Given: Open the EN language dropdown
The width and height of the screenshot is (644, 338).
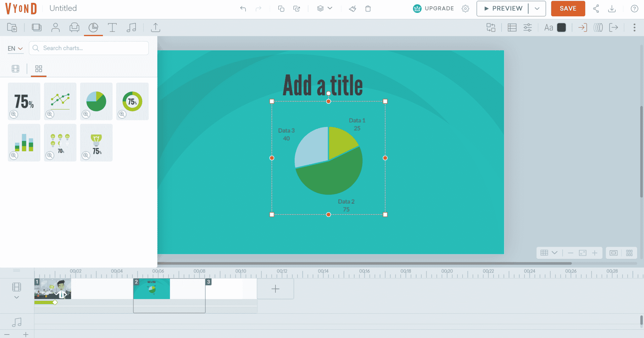Looking at the screenshot, I should (x=15, y=48).
